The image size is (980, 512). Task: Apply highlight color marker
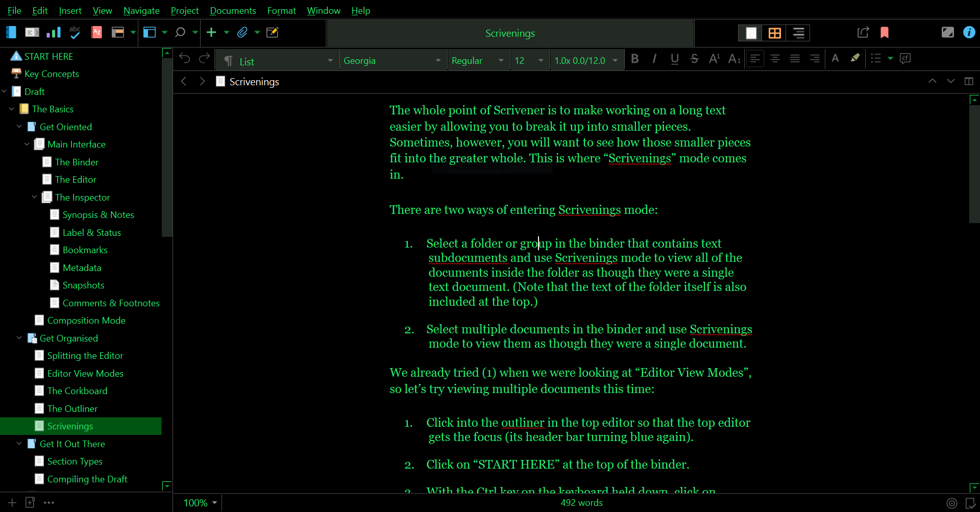[x=855, y=59]
